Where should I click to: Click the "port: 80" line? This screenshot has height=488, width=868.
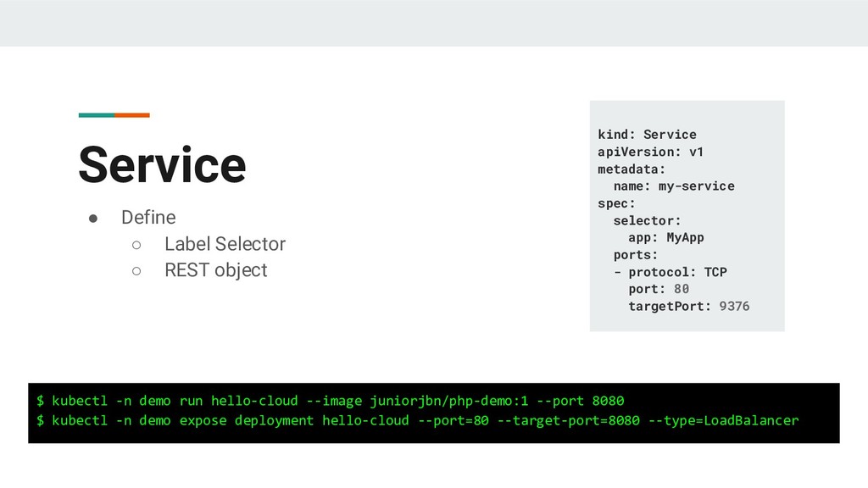659,289
